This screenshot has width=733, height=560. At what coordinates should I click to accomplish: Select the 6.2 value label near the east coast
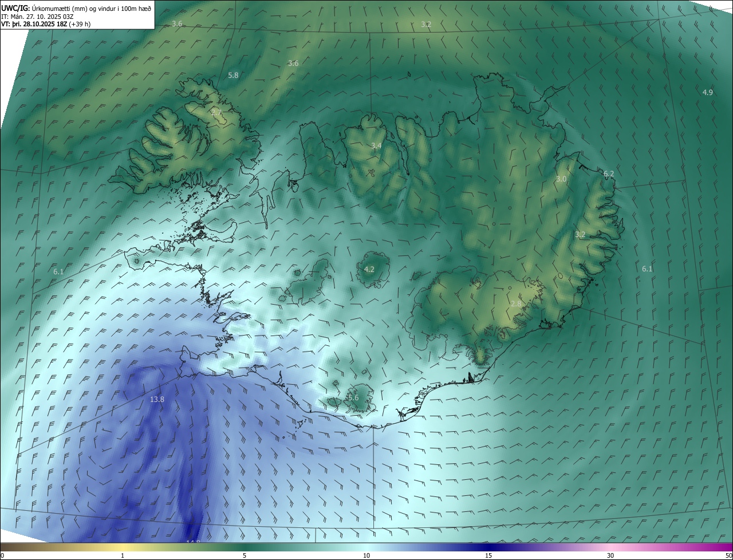(609, 173)
